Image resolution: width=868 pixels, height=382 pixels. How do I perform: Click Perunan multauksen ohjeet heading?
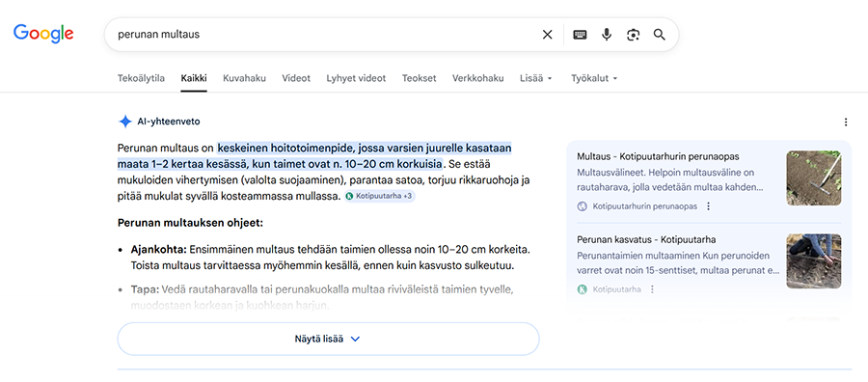coord(190,223)
